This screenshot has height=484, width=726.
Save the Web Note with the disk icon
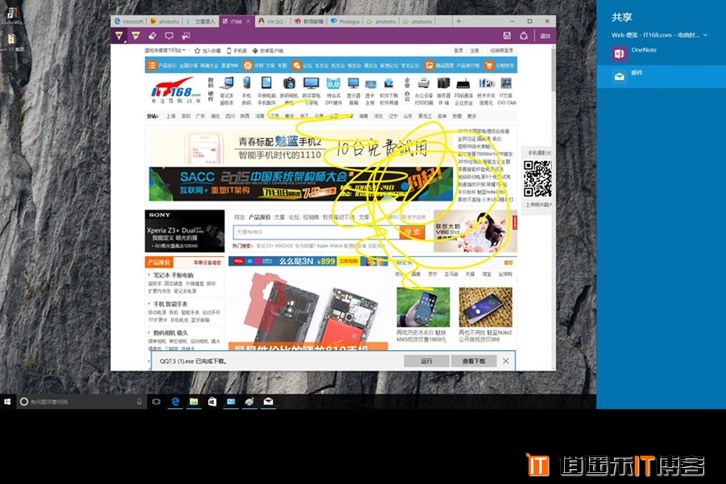click(507, 36)
